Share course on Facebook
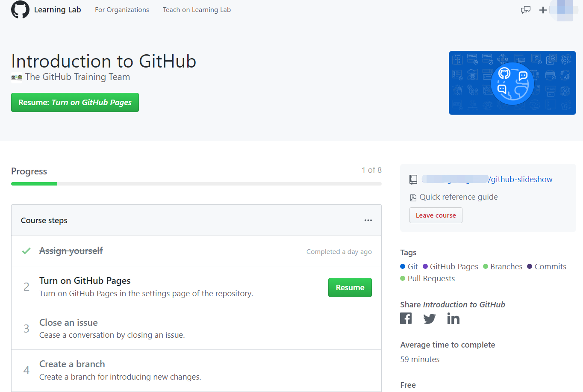 click(406, 318)
